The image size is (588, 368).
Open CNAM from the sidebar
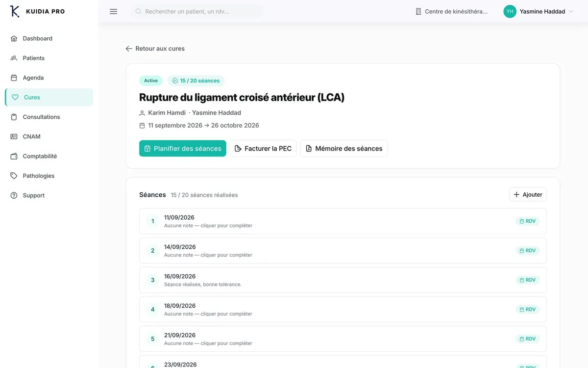click(x=49, y=136)
